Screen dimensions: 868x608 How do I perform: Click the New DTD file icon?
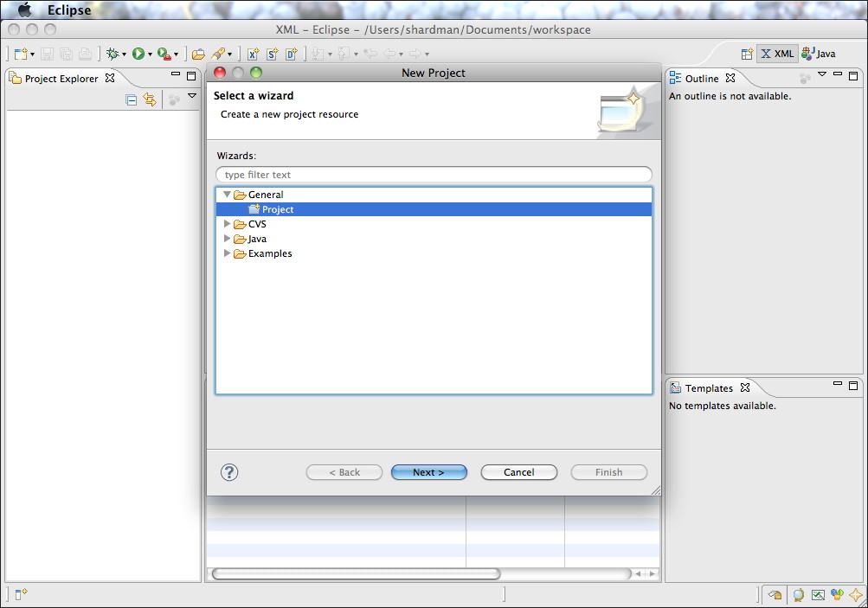point(292,54)
